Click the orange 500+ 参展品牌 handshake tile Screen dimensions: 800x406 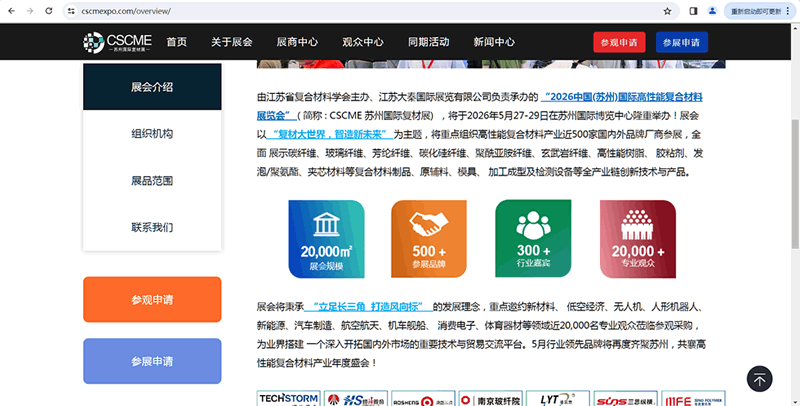pos(429,238)
